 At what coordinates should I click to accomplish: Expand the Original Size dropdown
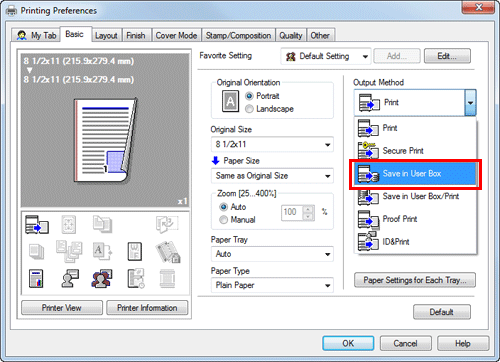click(x=272, y=144)
